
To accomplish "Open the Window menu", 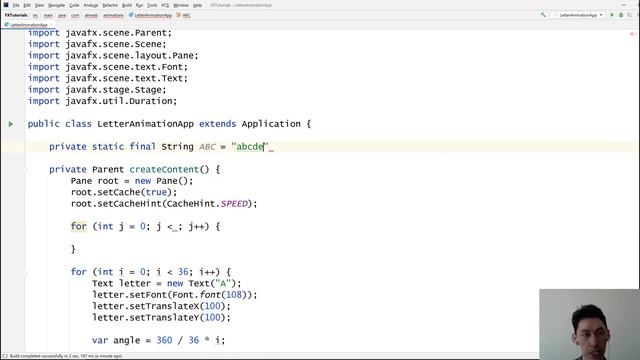I will [181, 5].
